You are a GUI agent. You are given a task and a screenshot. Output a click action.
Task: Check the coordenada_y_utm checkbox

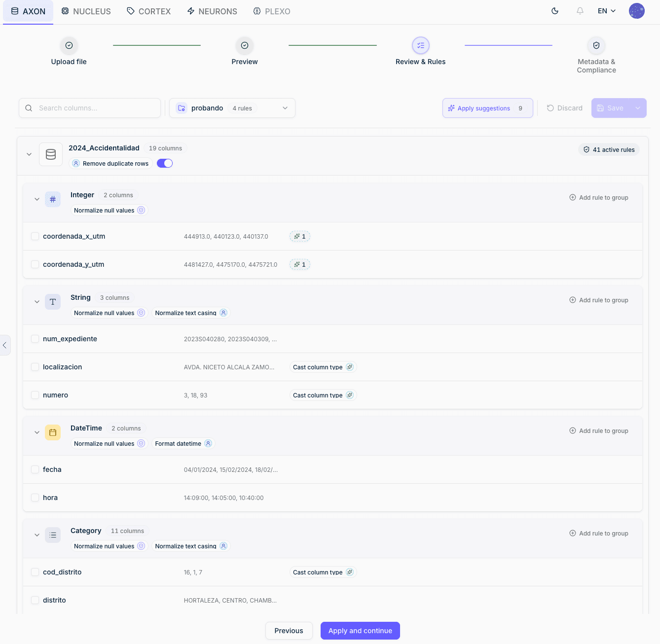(x=35, y=264)
